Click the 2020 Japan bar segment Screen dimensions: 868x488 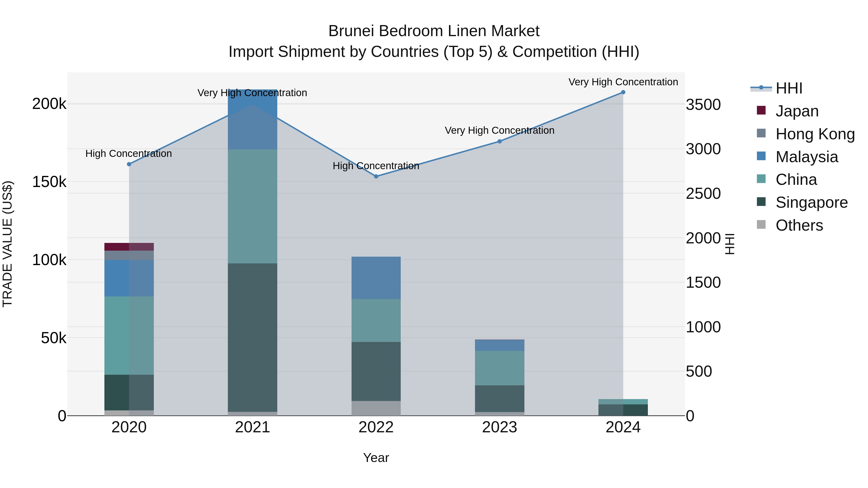point(129,247)
